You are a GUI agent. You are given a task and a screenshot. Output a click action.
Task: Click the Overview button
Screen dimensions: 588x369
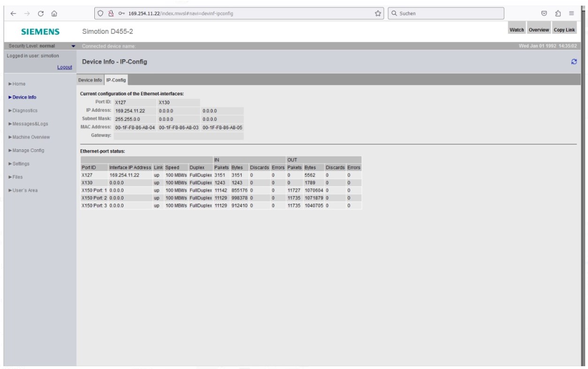pyautogui.click(x=538, y=30)
